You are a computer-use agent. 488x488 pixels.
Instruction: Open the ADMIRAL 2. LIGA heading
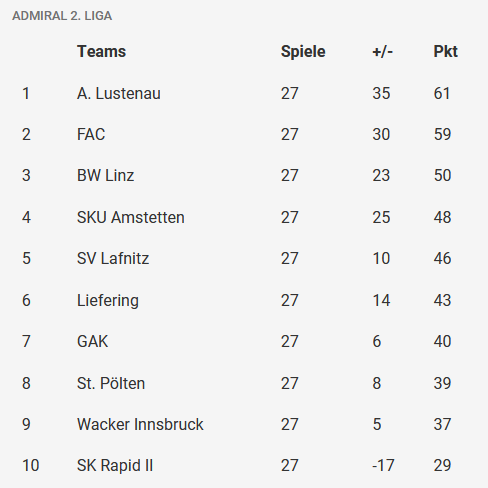62,16
